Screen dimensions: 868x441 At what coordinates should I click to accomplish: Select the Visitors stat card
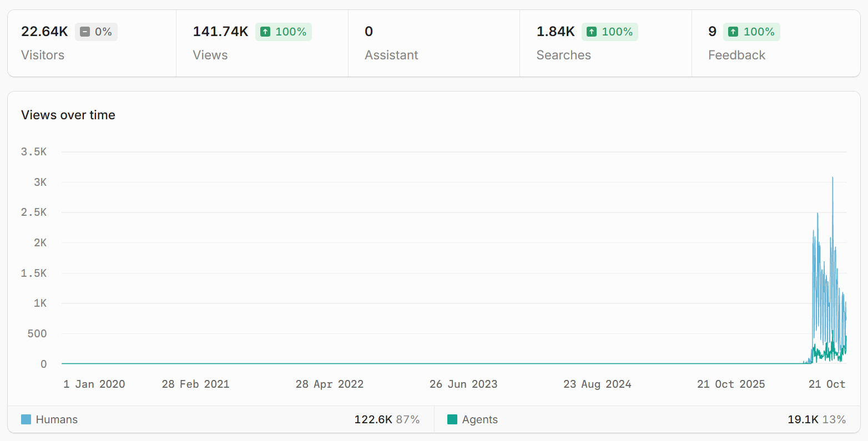tap(92, 43)
